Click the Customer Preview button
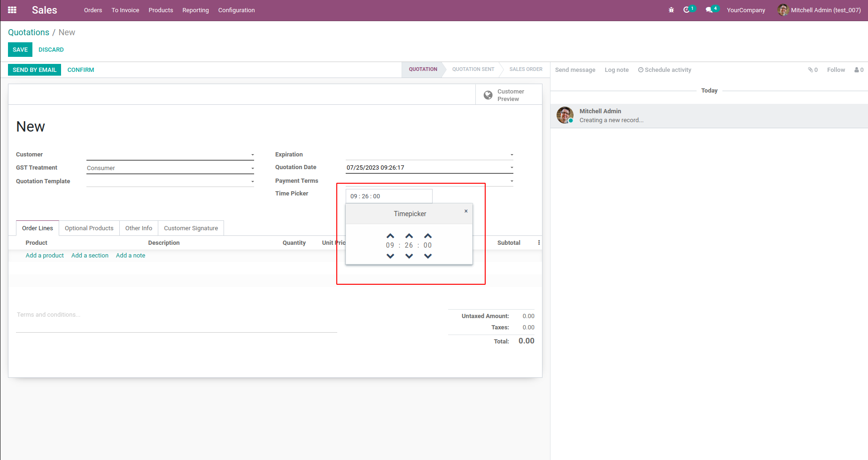 coord(509,95)
